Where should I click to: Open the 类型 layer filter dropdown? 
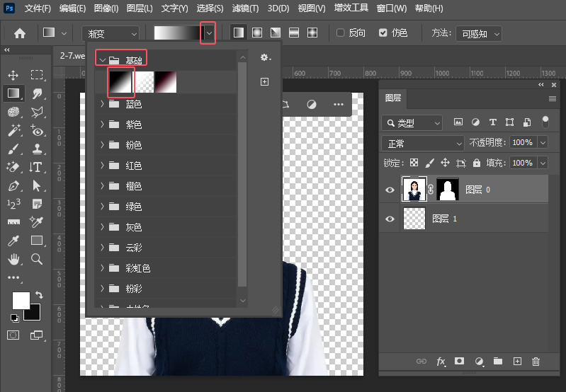(412, 123)
